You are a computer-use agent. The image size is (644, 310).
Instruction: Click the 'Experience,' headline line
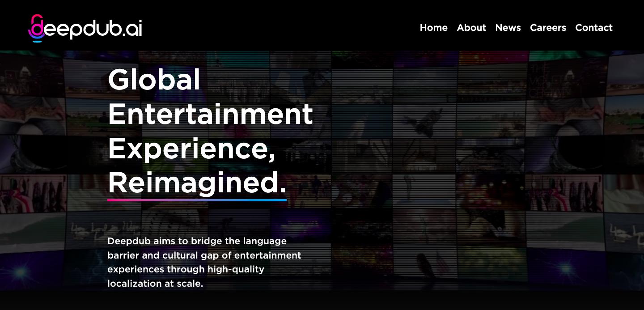(x=191, y=149)
